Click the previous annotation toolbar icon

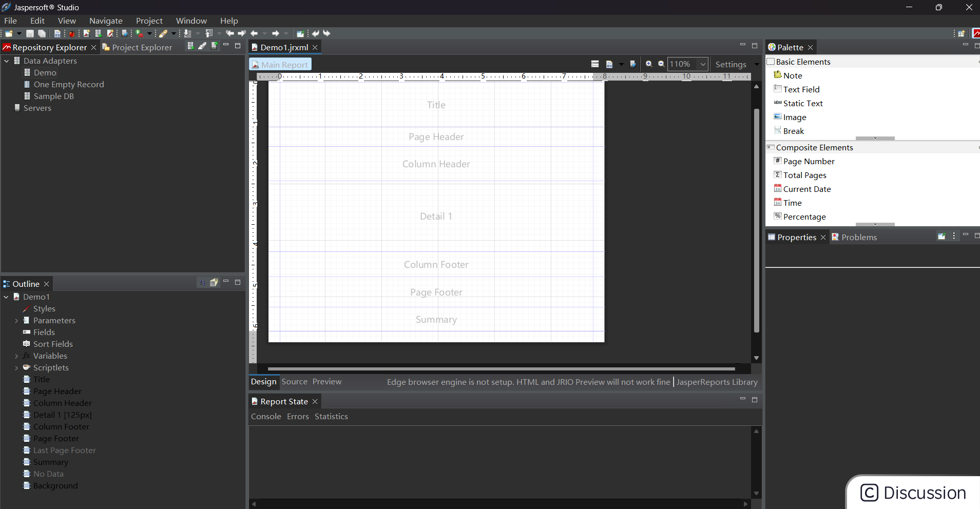209,33
